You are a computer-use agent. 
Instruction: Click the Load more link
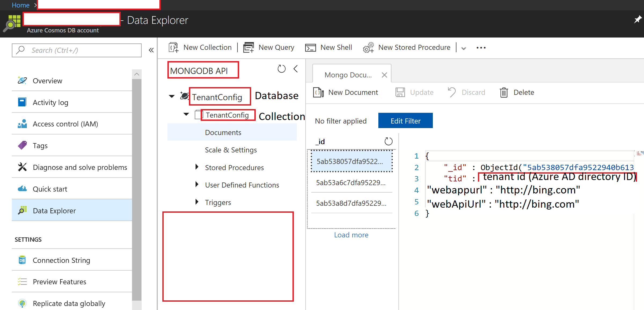tap(351, 235)
